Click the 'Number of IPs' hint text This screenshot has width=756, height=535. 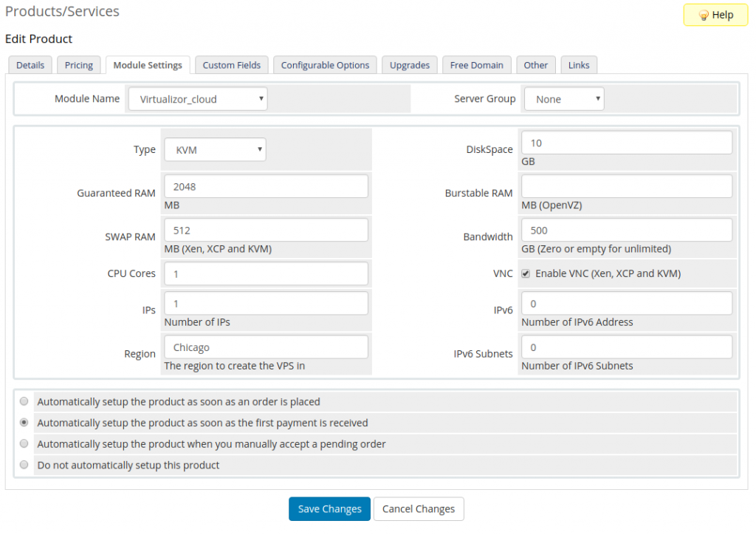pyautogui.click(x=196, y=321)
